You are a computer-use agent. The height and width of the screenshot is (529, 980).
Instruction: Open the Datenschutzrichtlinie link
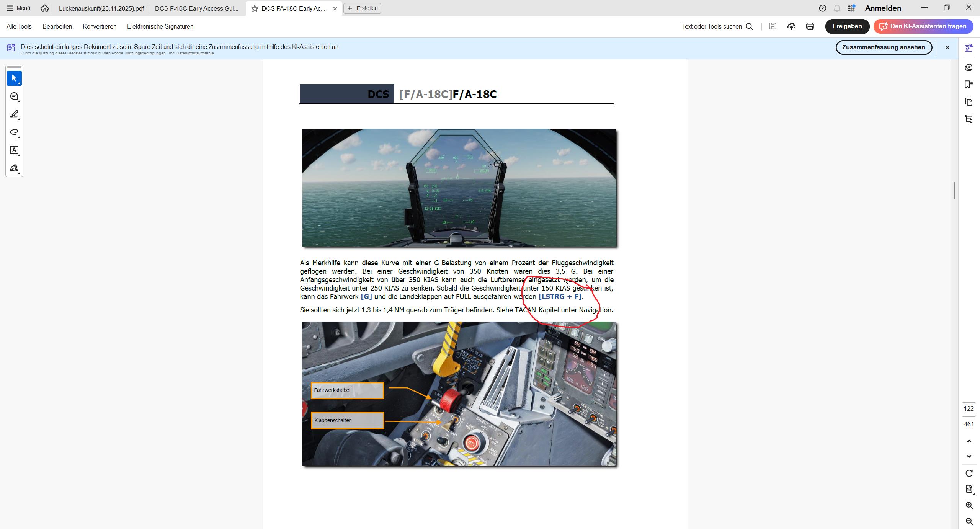(x=195, y=53)
